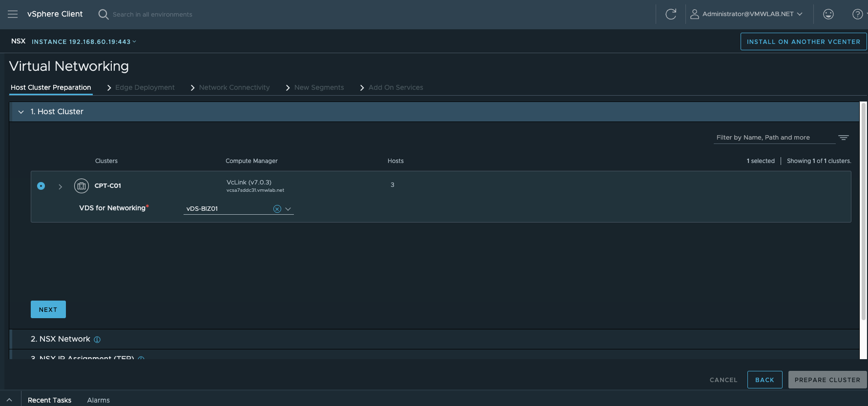Click the Clusters column header
The width and height of the screenshot is (868, 406).
click(x=106, y=161)
